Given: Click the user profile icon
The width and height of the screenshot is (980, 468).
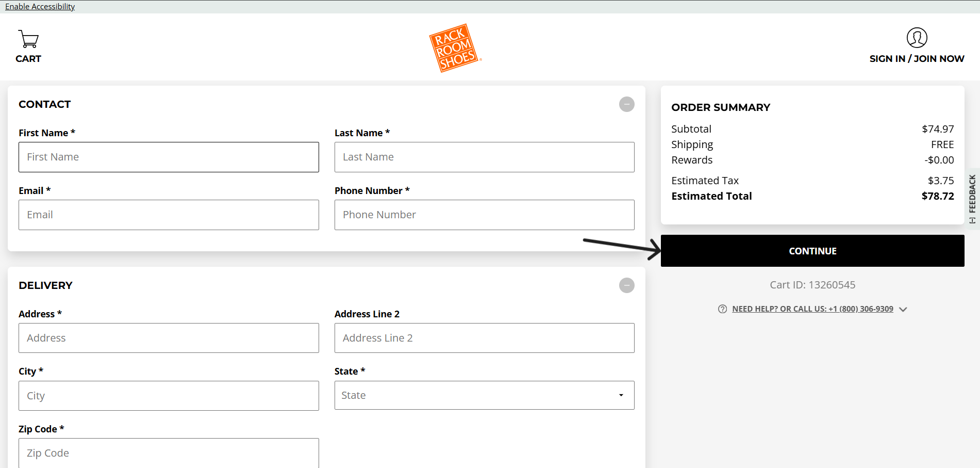Looking at the screenshot, I should point(917,38).
